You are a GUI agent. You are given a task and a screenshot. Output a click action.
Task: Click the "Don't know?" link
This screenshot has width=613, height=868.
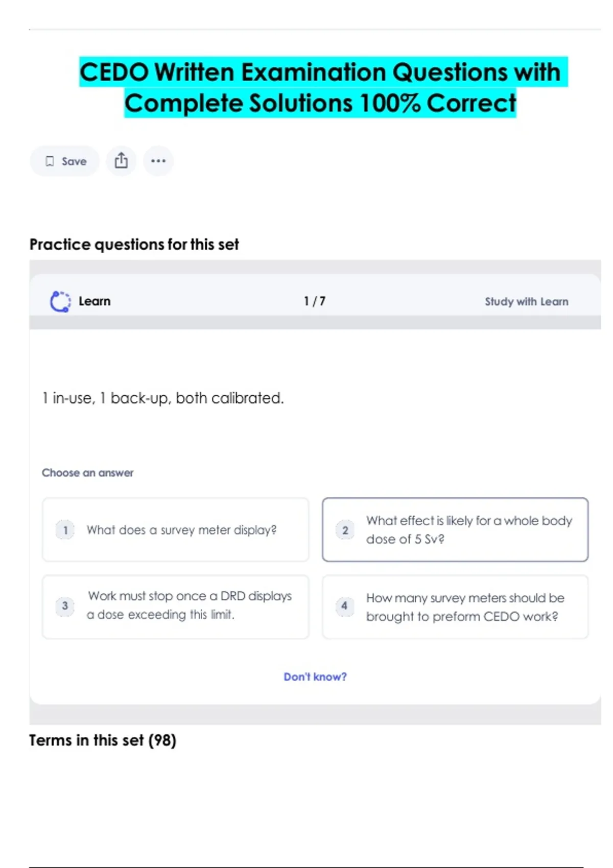tap(315, 677)
